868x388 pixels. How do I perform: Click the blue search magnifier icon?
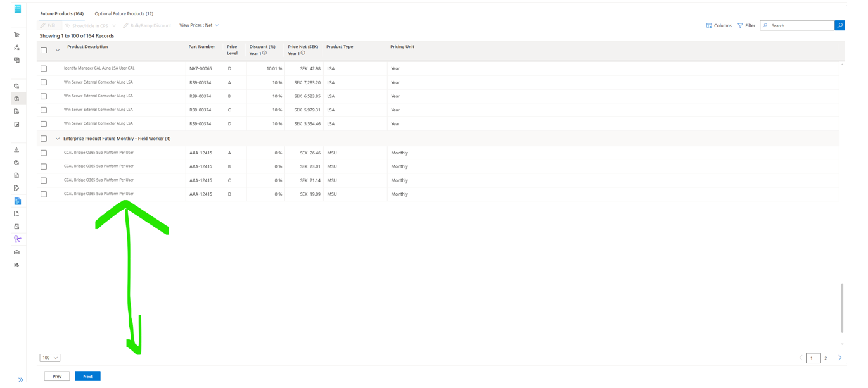839,25
